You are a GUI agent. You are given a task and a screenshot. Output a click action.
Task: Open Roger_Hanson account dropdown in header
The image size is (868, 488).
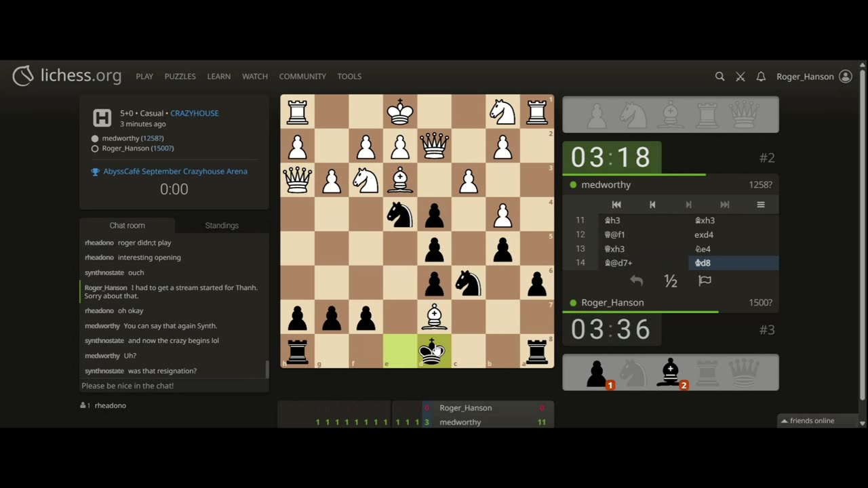tap(814, 77)
